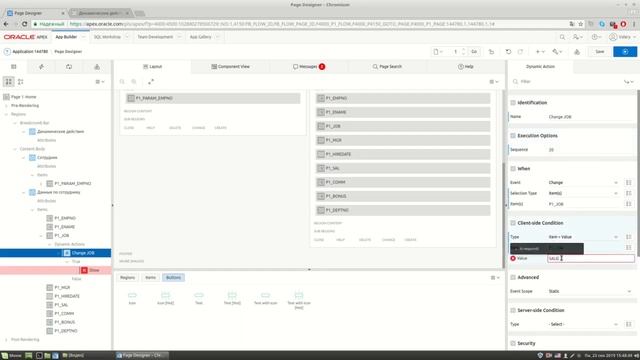Select the sort by processing order icon

click(x=20, y=82)
